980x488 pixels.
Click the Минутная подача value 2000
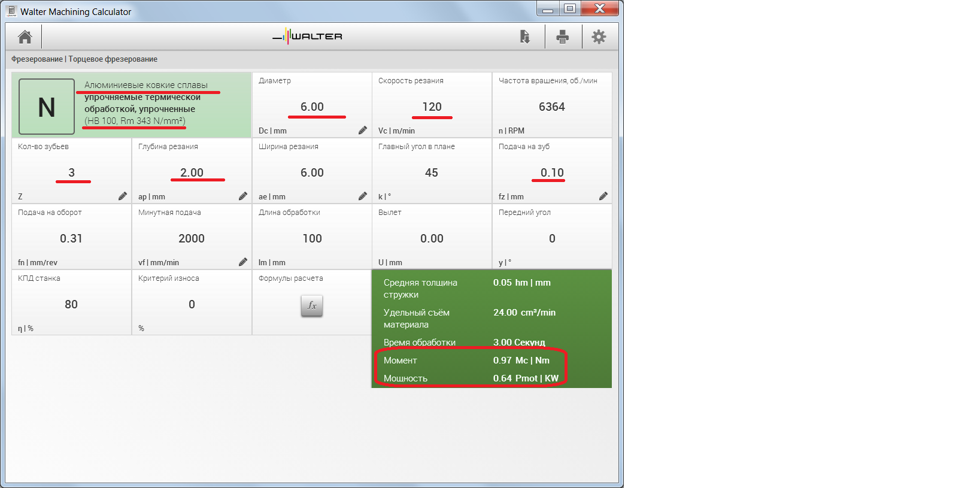click(x=192, y=238)
